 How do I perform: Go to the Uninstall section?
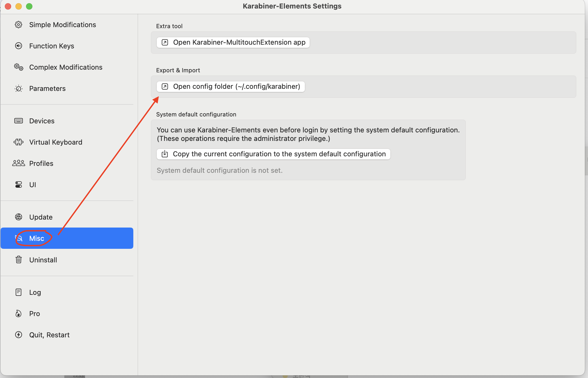[67, 260]
